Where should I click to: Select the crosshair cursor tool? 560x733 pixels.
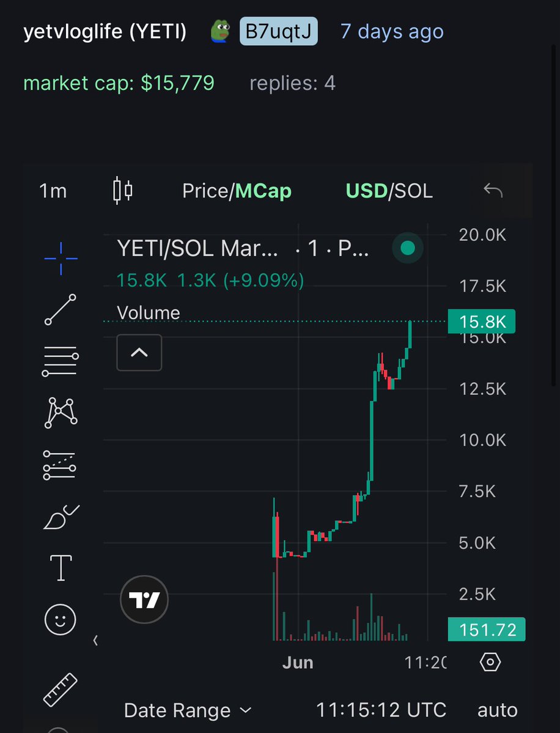pos(61,259)
